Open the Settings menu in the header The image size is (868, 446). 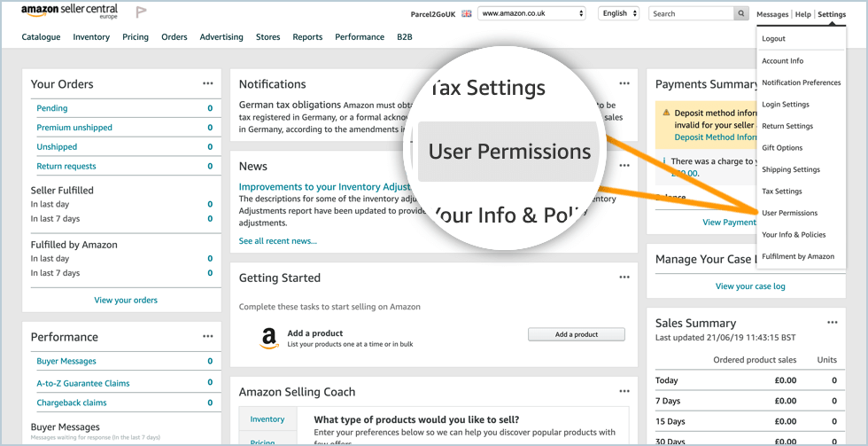click(832, 14)
